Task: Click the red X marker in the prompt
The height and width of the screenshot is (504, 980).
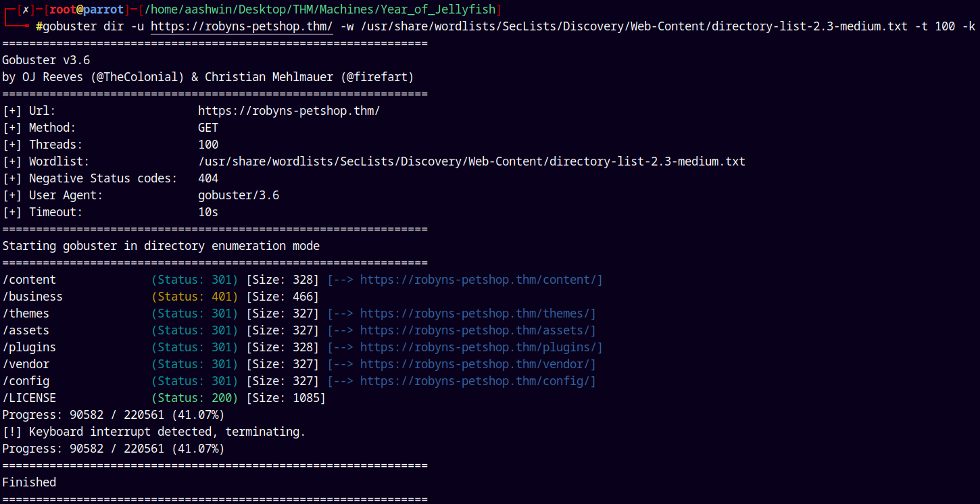Action: coord(26,9)
